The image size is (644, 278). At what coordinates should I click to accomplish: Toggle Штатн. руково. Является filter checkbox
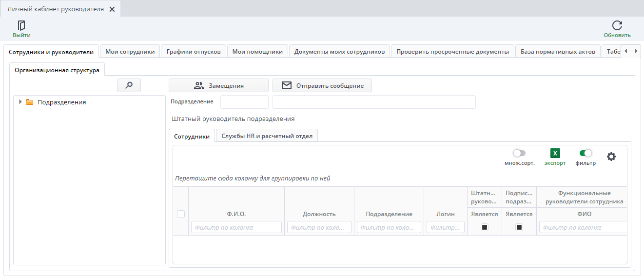pos(485,227)
